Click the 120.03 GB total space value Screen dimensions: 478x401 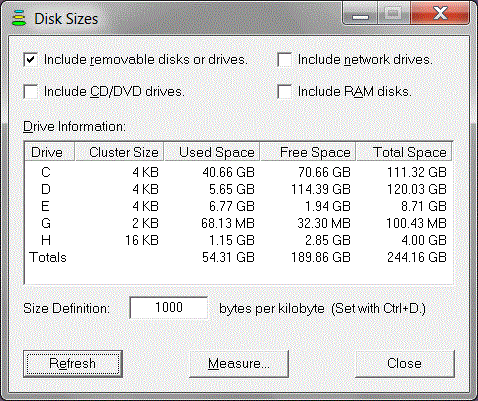pyautogui.click(x=417, y=189)
